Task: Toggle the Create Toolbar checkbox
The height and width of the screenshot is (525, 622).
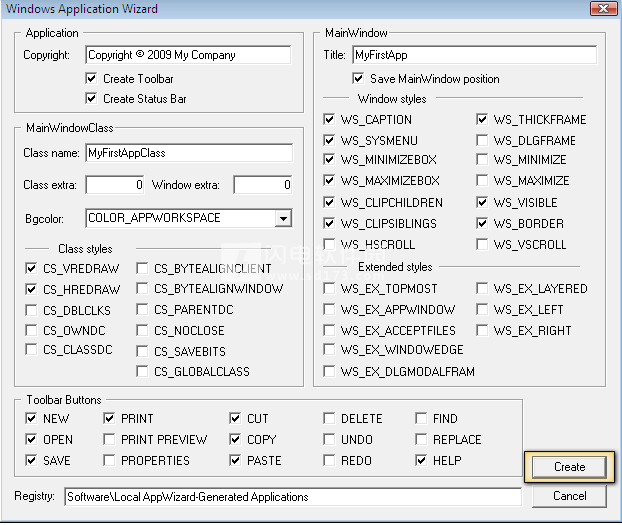Action: click(91, 79)
